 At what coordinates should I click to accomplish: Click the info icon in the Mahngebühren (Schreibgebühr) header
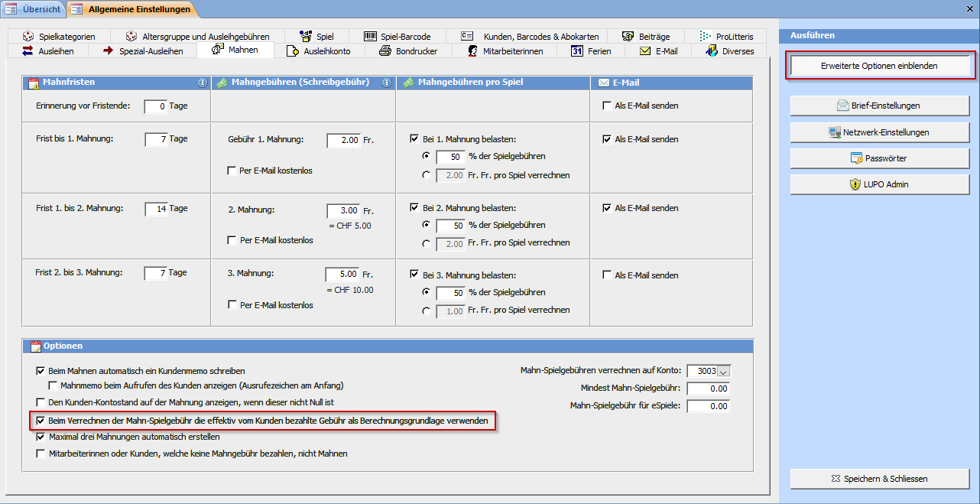click(x=387, y=83)
